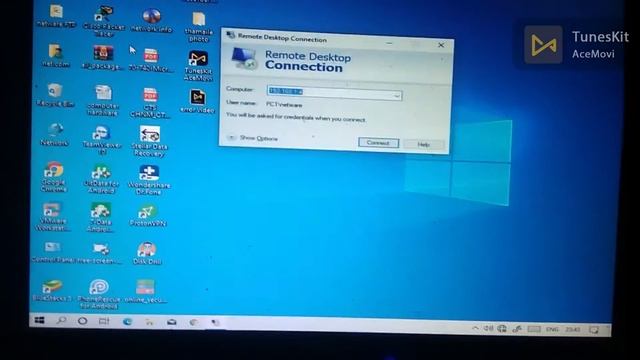Viewport: 640px width, 360px height.
Task: Launch Microsoft Edge from taskbar
Action: pos(127,322)
